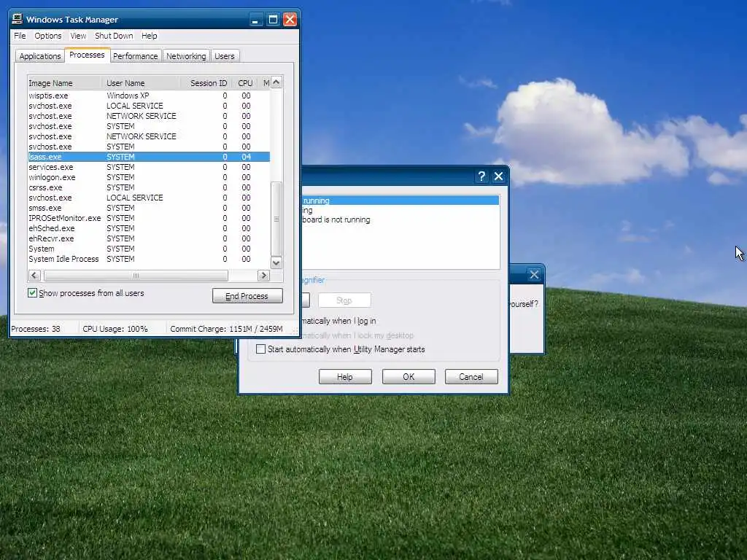Switch to the Users tab

click(225, 55)
